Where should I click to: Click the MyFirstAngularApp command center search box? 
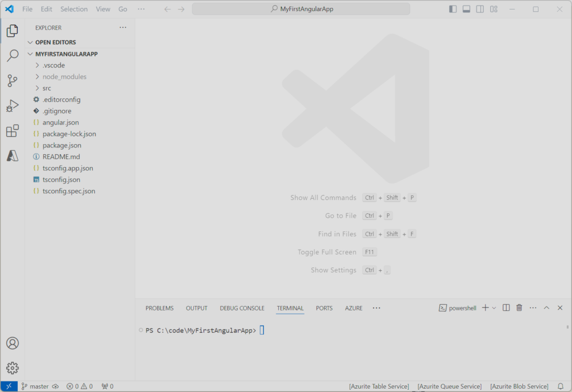301,9
